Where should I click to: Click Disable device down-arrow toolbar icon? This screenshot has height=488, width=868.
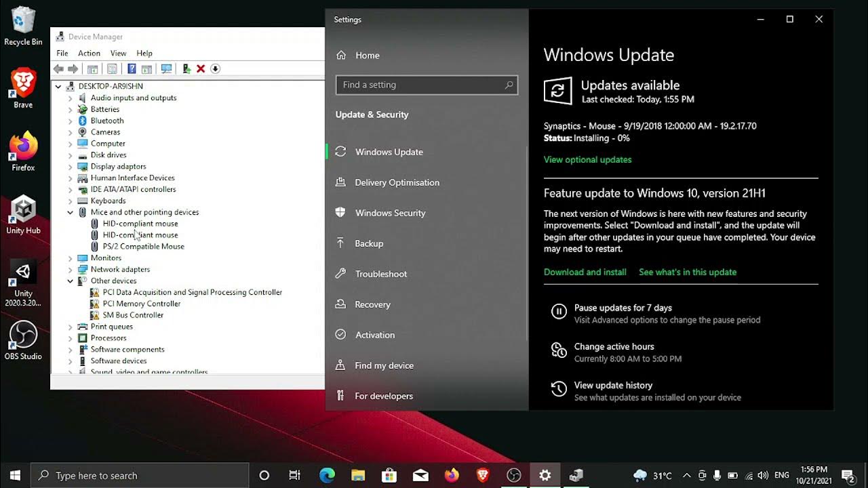pos(215,69)
